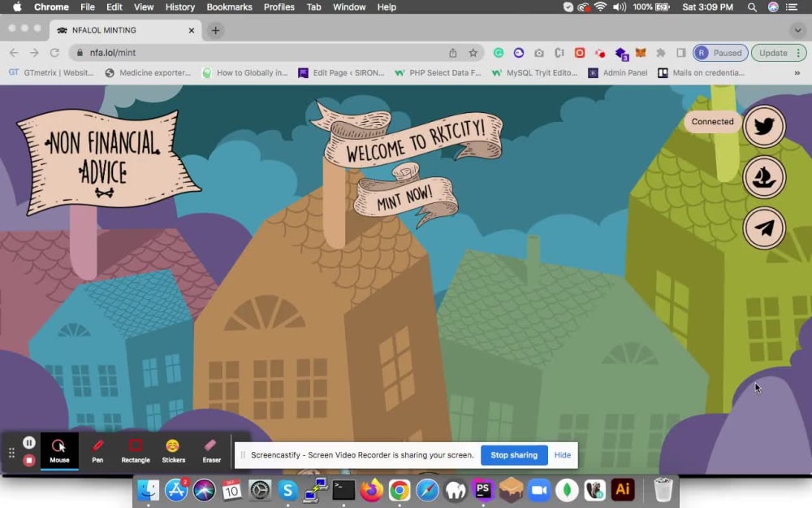The height and width of the screenshot is (508, 812).
Task: Open the Stickers tool
Action: tap(173, 451)
